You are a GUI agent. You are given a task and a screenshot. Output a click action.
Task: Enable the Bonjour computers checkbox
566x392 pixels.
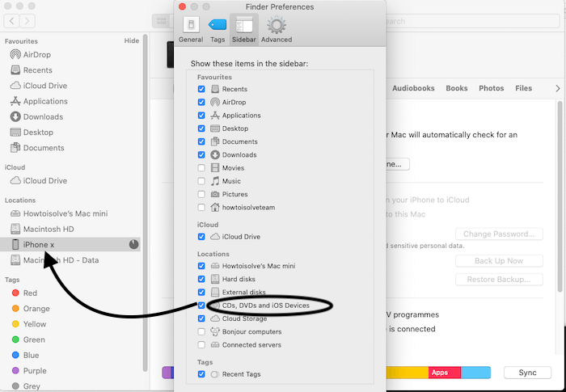tap(201, 331)
